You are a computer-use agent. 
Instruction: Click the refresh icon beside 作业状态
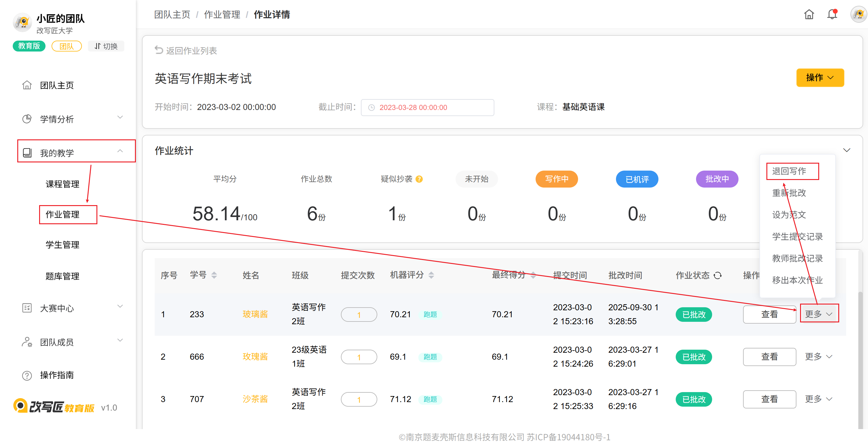pos(718,275)
